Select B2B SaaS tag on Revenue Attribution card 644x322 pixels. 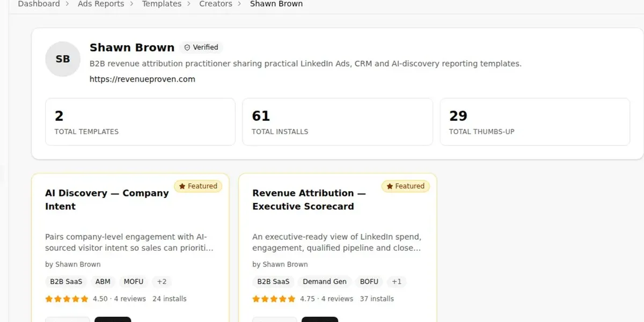273,282
